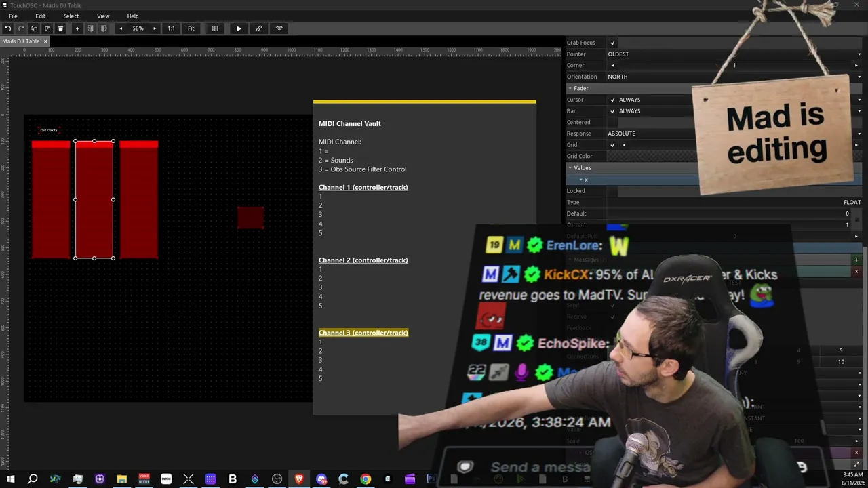Open Windows taskbar search

pos(33,480)
